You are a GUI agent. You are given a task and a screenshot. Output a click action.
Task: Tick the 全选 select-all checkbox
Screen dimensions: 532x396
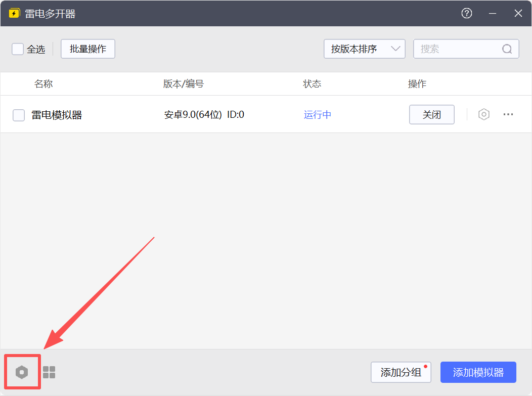[18, 49]
